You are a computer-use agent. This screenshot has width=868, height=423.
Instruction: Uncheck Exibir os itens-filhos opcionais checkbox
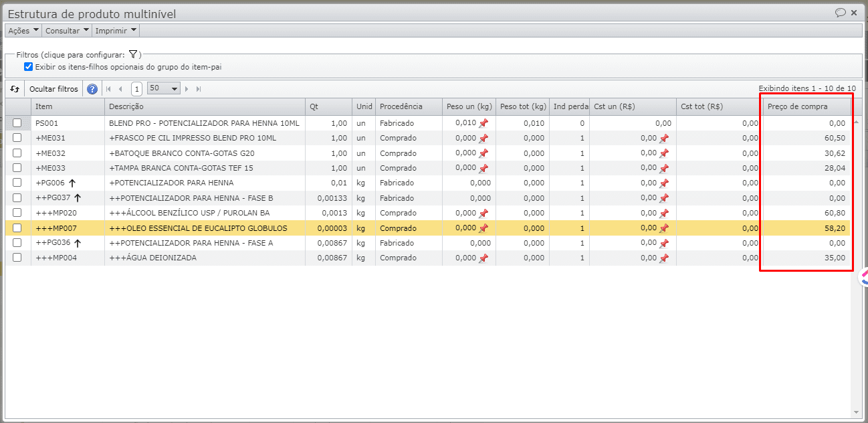click(28, 67)
